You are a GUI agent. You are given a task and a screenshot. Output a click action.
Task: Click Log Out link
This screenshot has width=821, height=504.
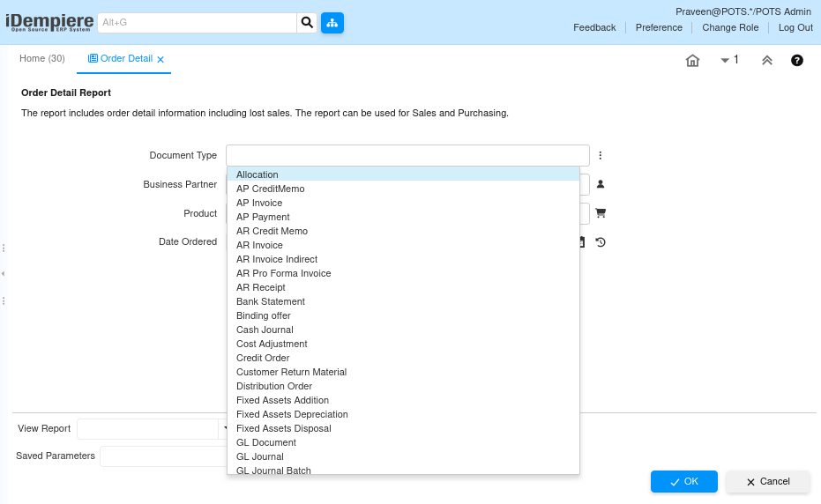[795, 27]
